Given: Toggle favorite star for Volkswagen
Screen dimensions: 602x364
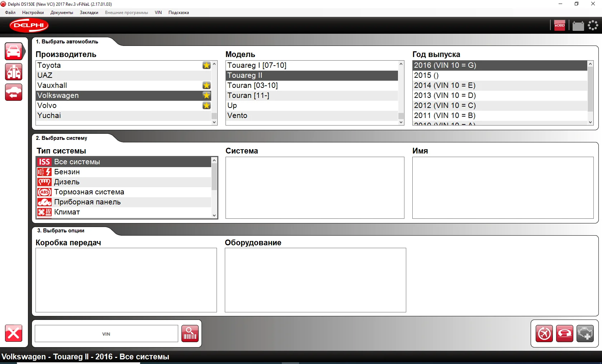Looking at the screenshot, I should pos(207,95).
